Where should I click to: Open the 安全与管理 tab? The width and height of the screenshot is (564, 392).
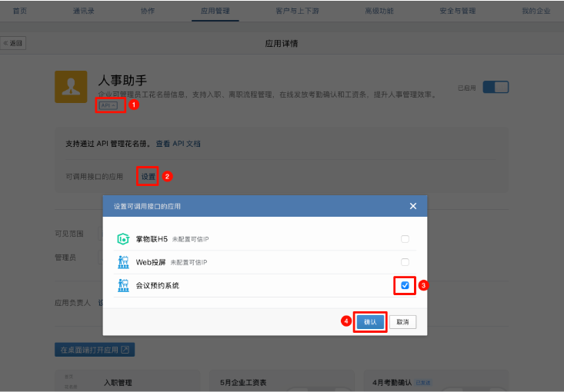coord(457,11)
